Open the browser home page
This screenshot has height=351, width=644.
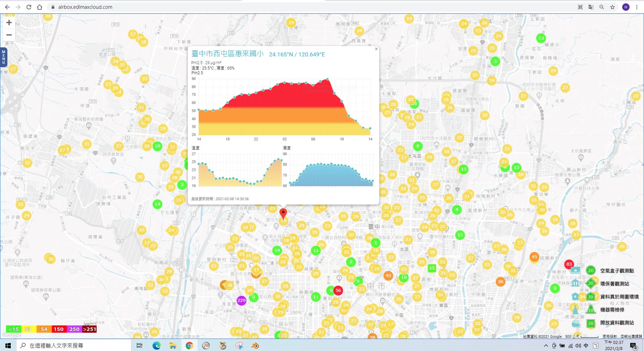(40, 7)
